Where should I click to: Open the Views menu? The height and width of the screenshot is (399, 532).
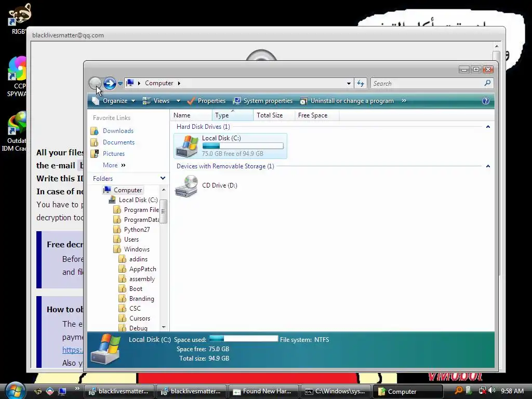coord(156,101)
